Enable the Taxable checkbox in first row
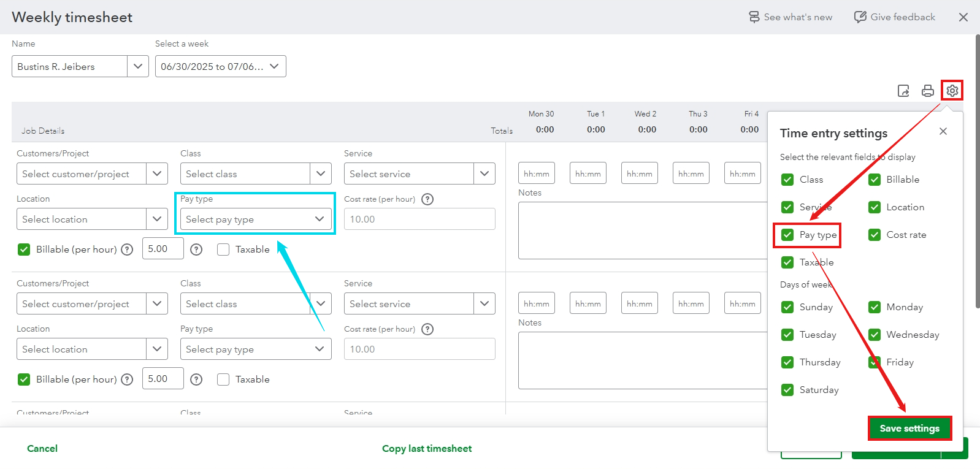The width and height of the screenshot is (980, 469). (223, 250)
